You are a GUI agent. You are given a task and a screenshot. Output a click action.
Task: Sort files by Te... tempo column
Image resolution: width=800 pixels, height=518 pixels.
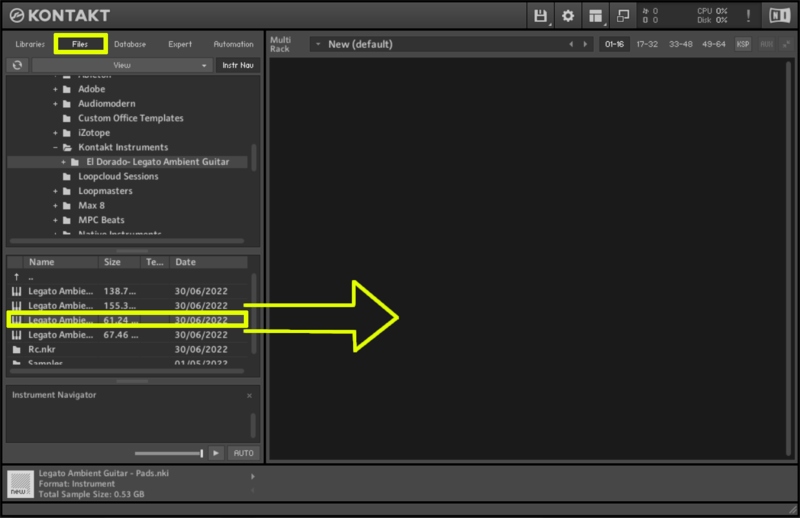155,262
